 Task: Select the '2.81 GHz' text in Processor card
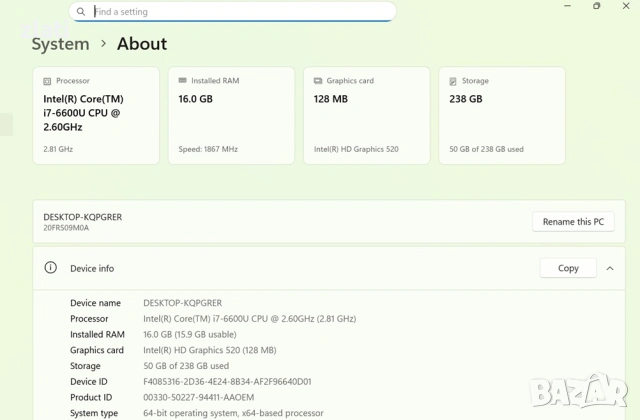pos(58,149)
